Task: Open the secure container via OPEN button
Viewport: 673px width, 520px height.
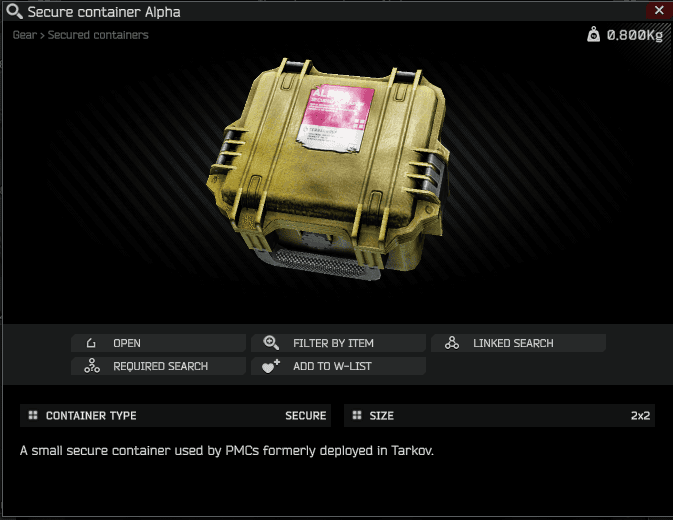Action: [x=158, y=343]
